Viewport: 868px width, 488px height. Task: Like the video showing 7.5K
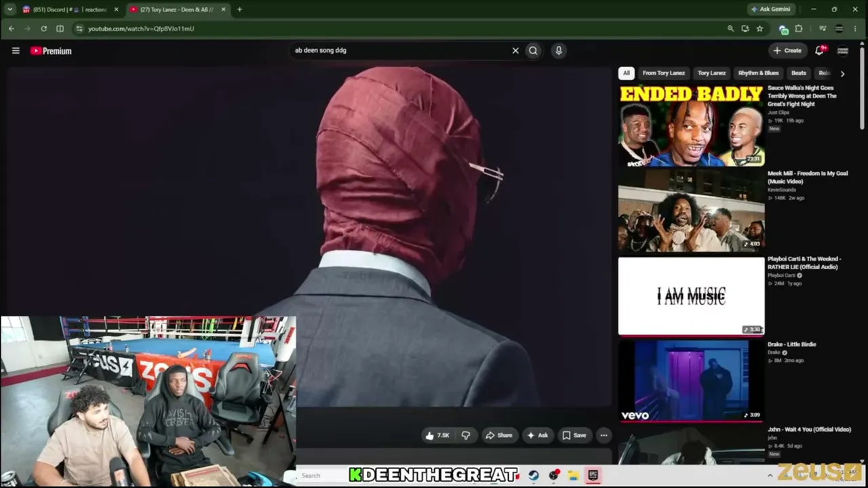tap(437, 435)
